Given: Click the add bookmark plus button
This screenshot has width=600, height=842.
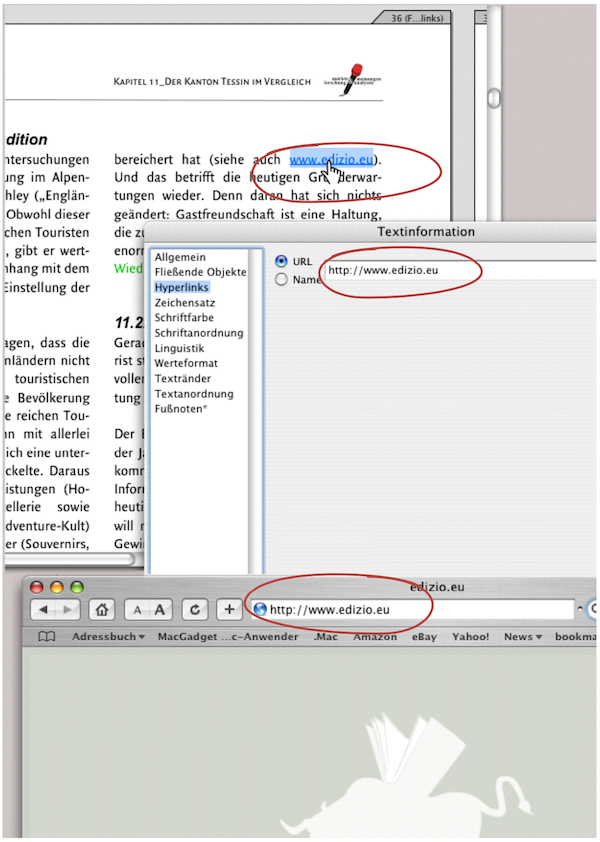Looking at the screenshot, I should pyautogui.click(x=229, y=609).
